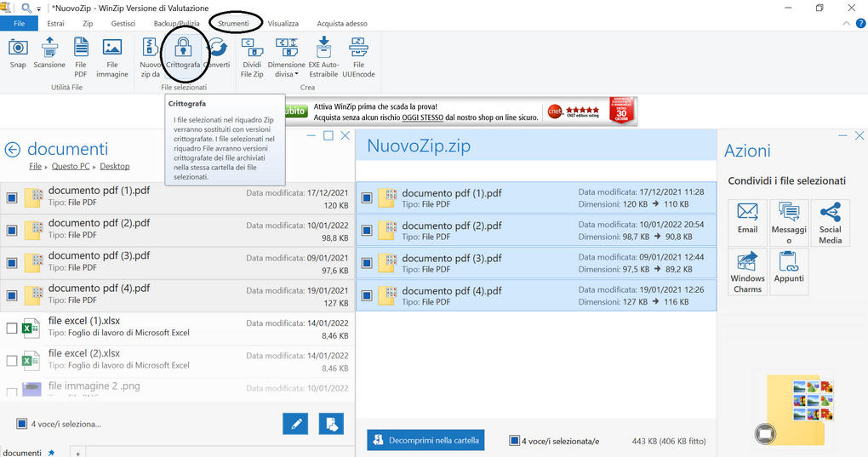Select file immagine 2 .png row

tap(177, 390)
